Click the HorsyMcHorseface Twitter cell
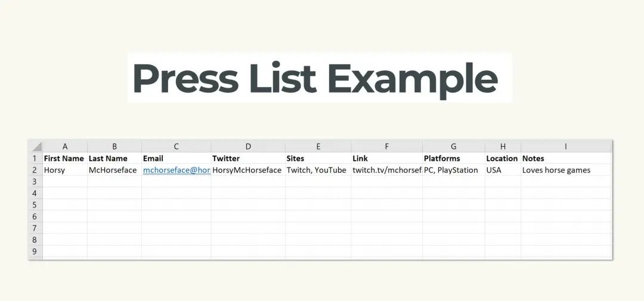The height and width of the screenshot is (301, 644). pos(248,170)
